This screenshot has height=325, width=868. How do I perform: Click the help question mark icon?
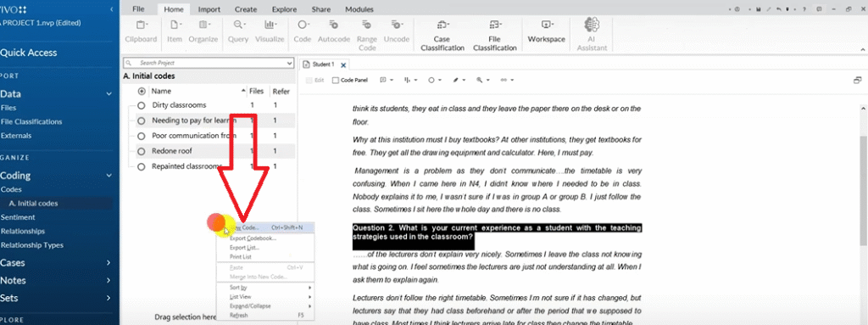(x=804, y=8)
